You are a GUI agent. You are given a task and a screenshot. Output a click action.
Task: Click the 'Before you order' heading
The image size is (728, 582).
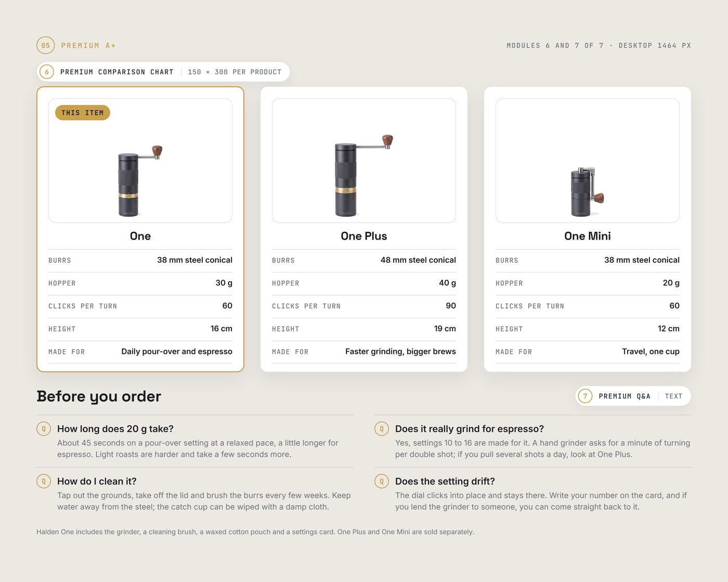tap(99, 396)
